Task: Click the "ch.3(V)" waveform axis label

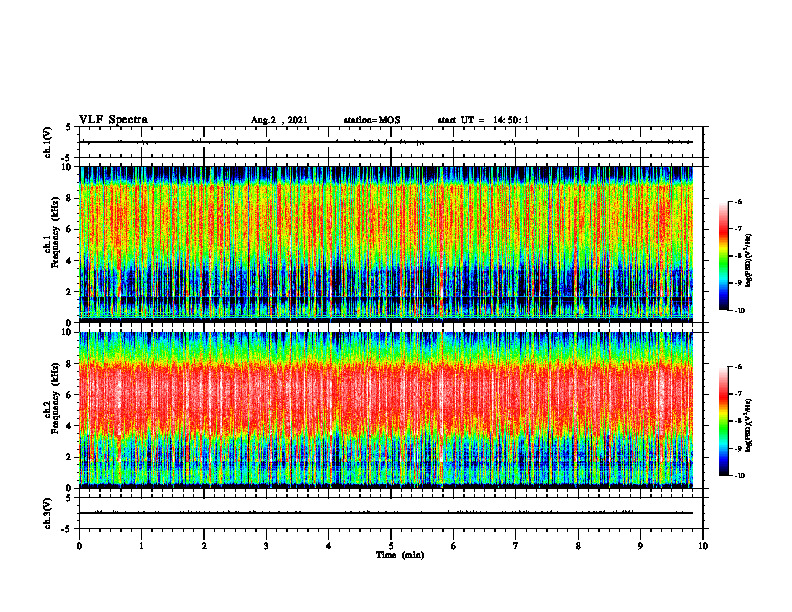Action: tap(48, 513)
